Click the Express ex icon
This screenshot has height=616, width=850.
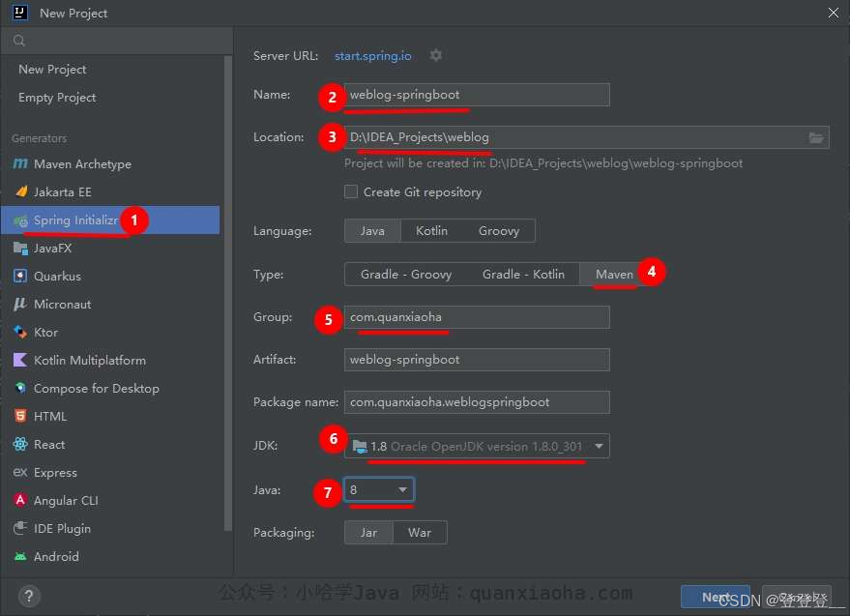click(x=20, y=472)
